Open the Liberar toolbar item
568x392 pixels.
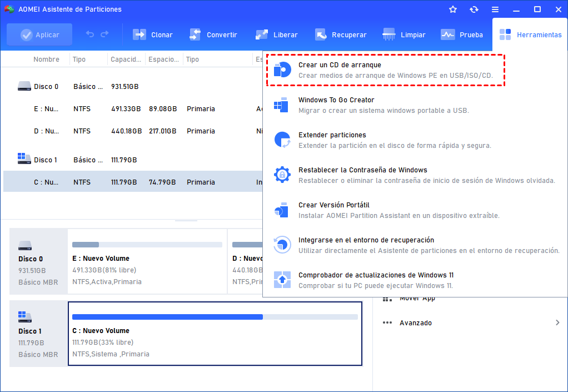coord(277,35)
